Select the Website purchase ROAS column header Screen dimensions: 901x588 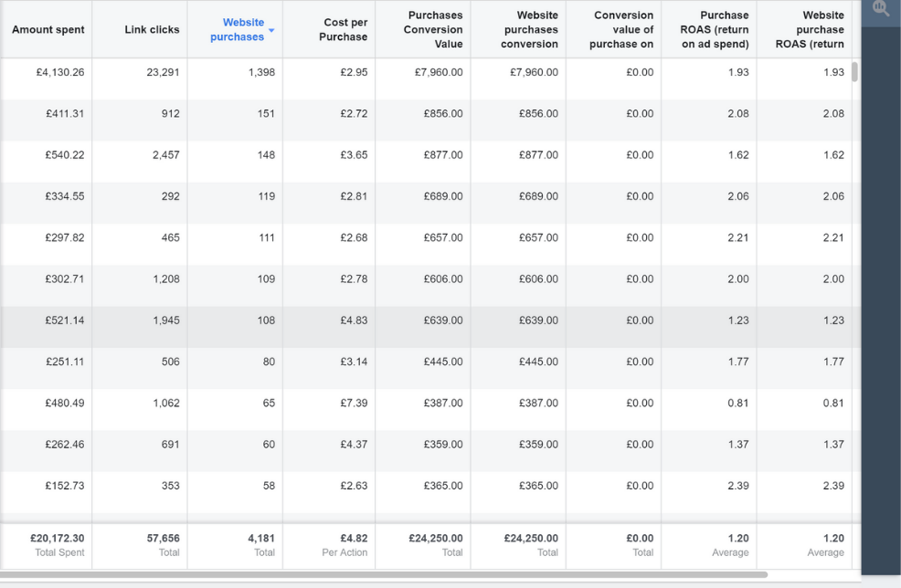(810, 30)
